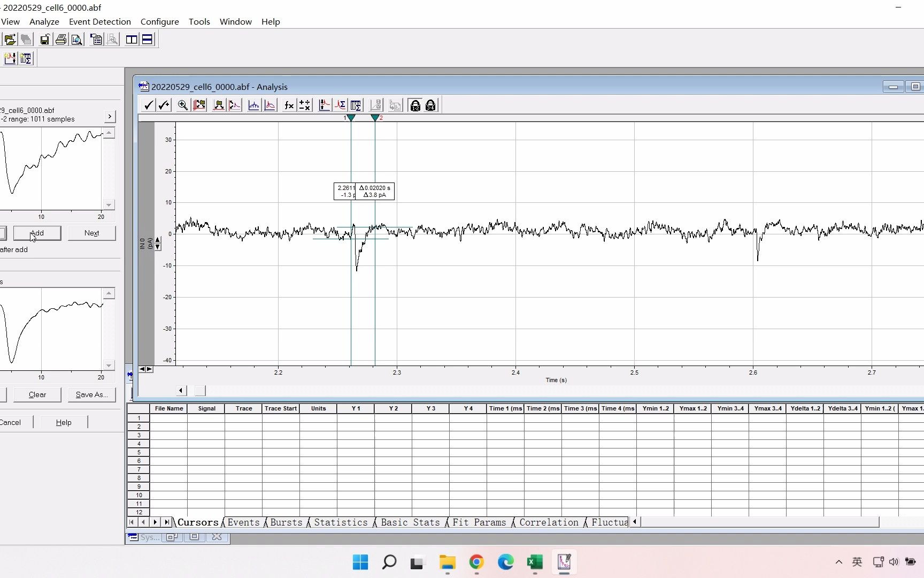Click the red trace with up-down arrows icon

pos(324,105)
